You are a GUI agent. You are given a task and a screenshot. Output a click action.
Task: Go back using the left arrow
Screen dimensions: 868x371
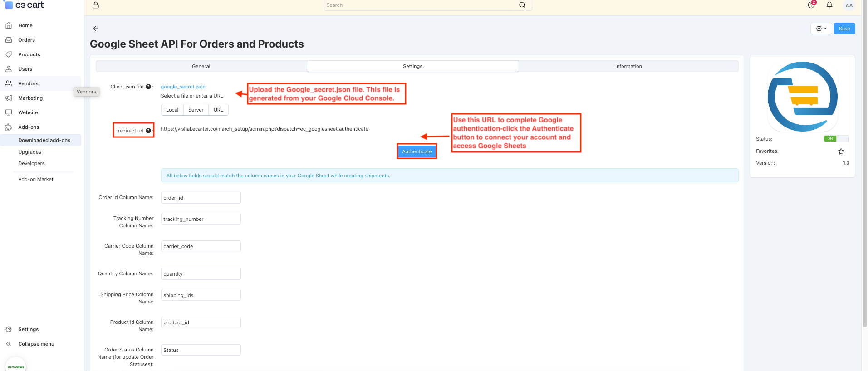click(x=96, y=29)
